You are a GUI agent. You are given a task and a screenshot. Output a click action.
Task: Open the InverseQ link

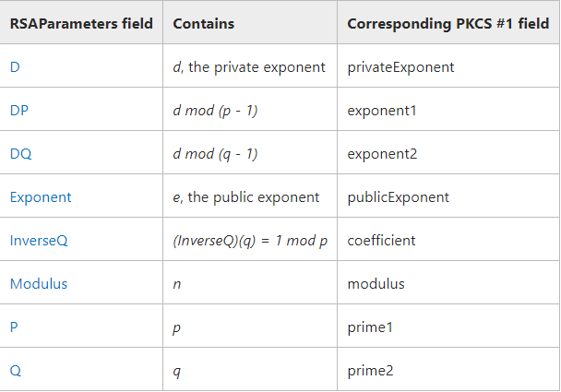(39, 241)
